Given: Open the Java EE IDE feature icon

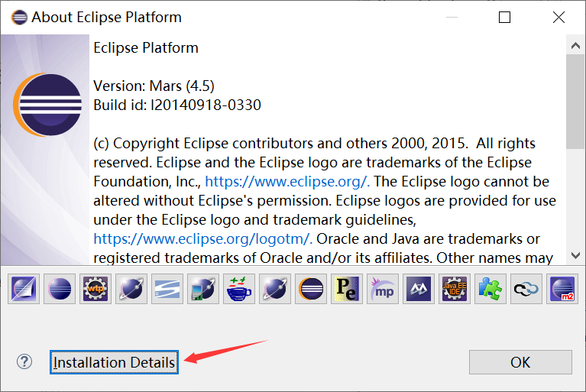Looking at the screenshot, I should click(x=455, y=289).
